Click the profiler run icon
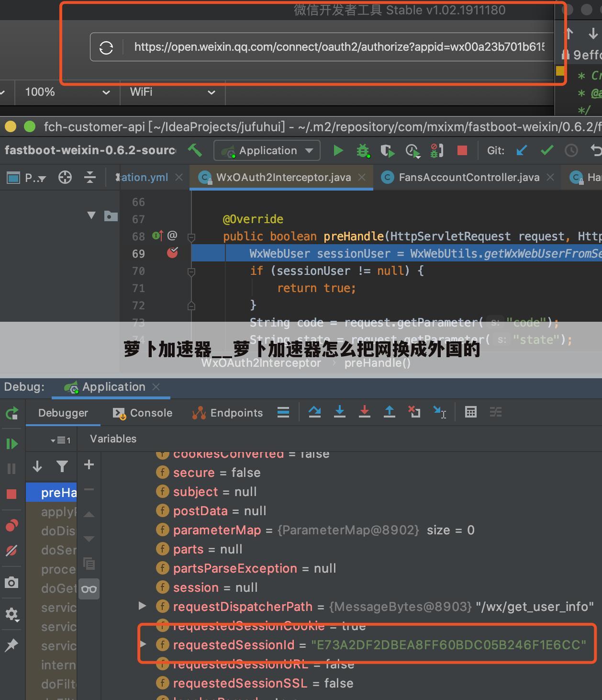This screenshot has height=700, width=602. point(412,151)
